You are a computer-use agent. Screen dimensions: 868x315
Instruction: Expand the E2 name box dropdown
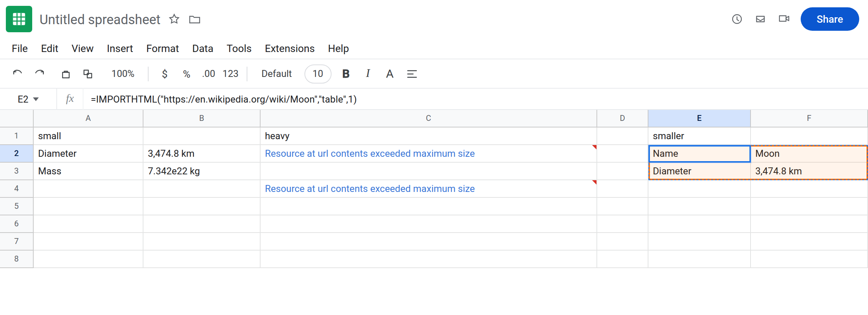coord(36,99)
